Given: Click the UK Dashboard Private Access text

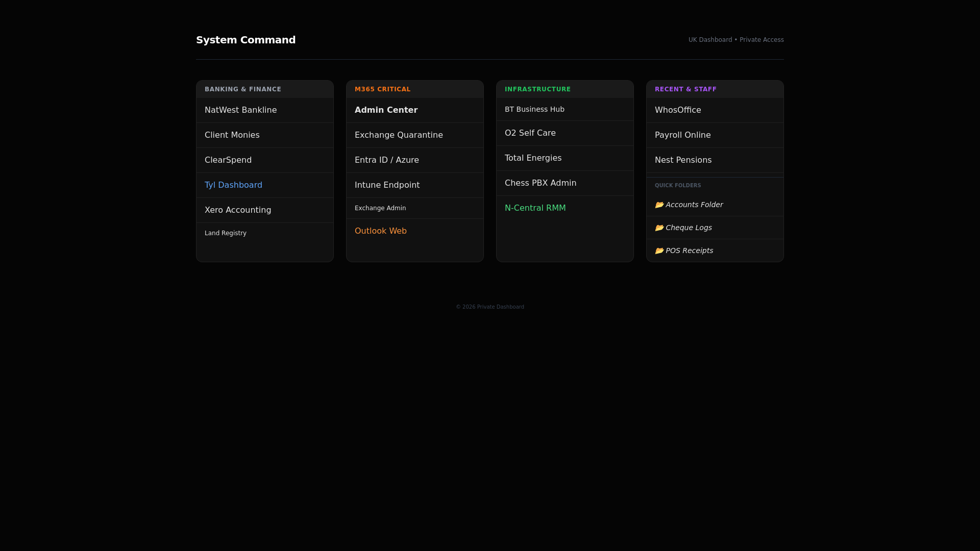Looking at the screenshot, I should click(736, 40).
